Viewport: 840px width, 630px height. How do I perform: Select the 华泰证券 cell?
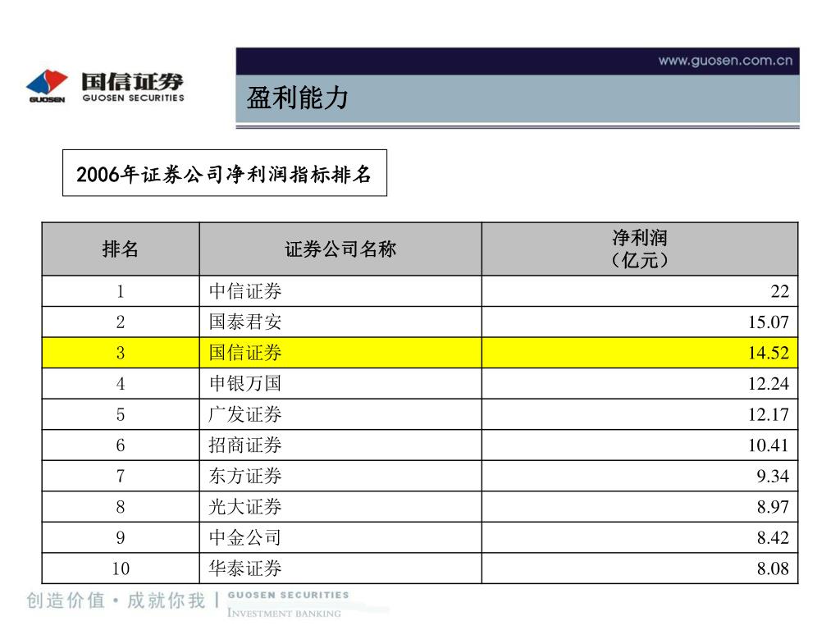point(340,568)
